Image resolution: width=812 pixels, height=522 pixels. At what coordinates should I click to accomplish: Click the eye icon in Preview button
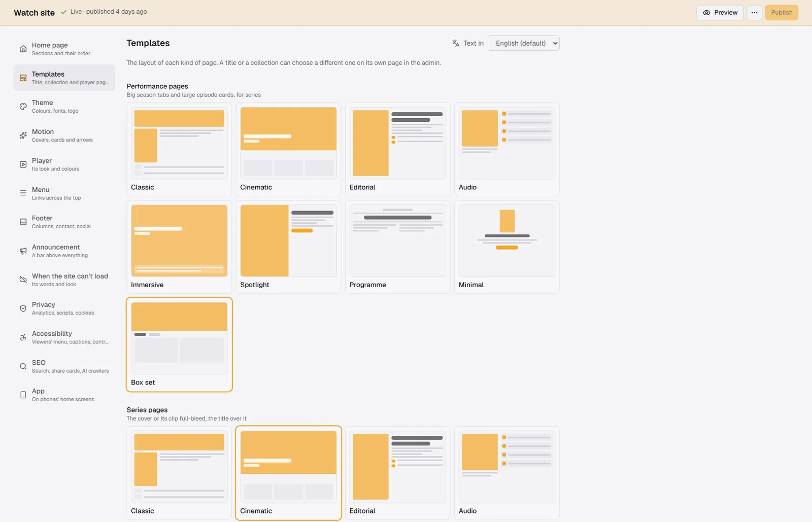[x=706, y=13]
